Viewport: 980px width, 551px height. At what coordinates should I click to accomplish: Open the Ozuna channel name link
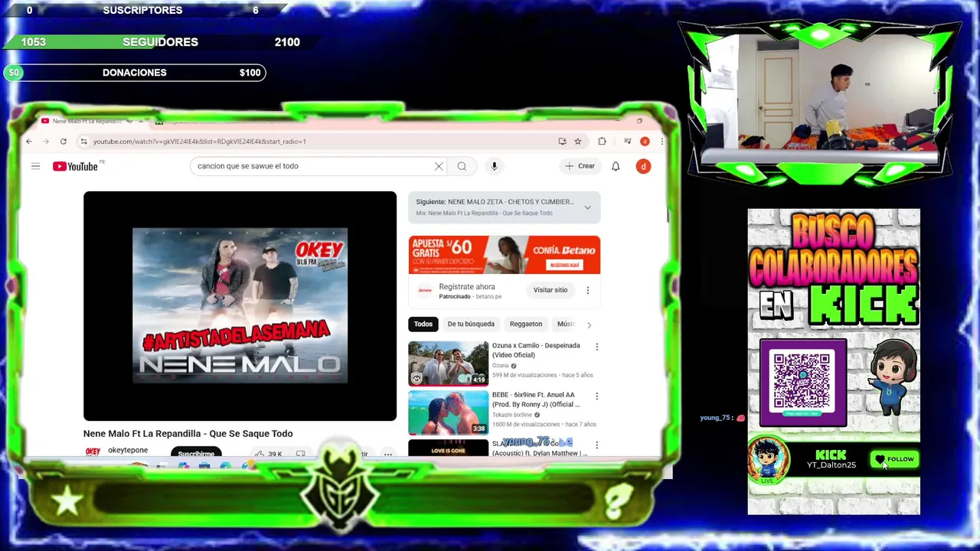click(x=501, y=366)
